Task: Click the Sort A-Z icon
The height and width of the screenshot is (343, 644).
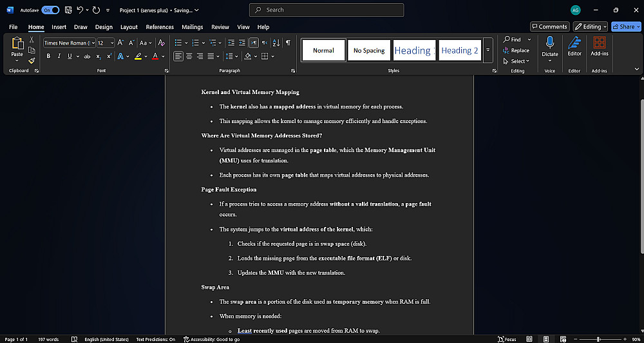Action: pyautogui.click(x=276, y=43)
